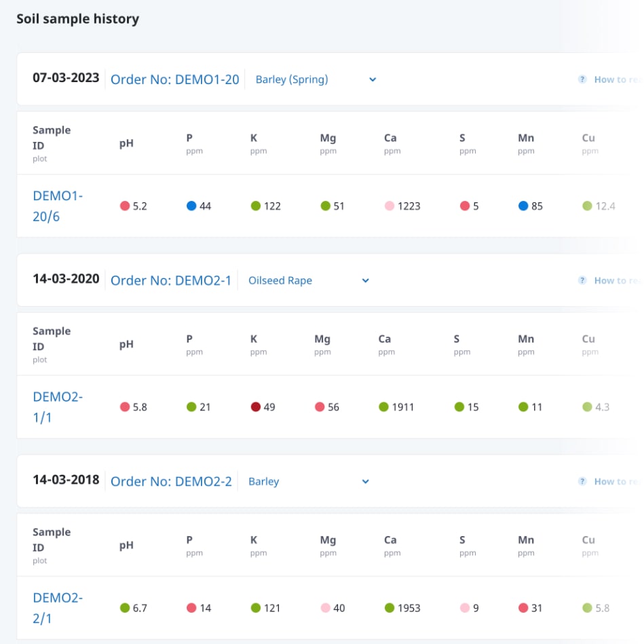Open sample DEMO2-2/1 details

(x=58, y=608)
